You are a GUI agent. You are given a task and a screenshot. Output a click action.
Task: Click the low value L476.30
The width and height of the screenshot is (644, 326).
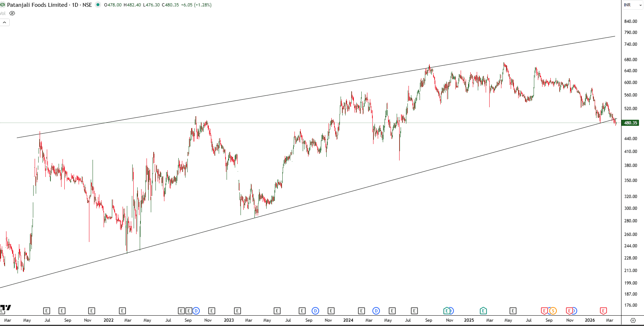151,5
